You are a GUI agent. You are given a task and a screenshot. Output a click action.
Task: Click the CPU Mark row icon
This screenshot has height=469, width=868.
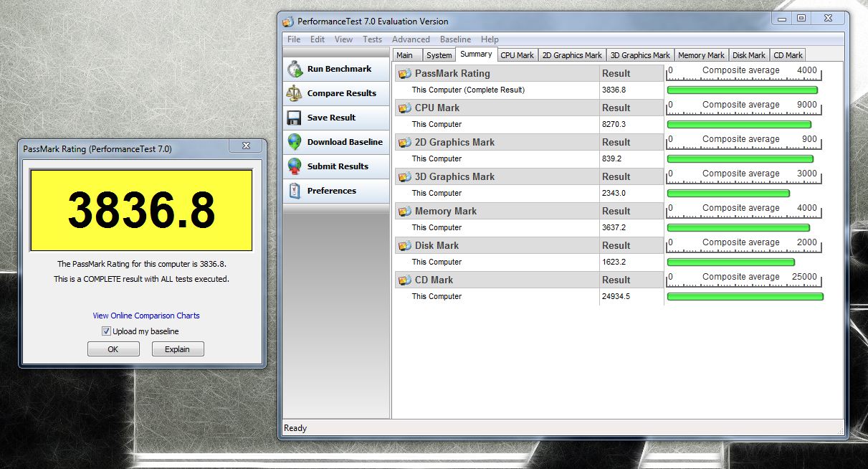[405, 108]
